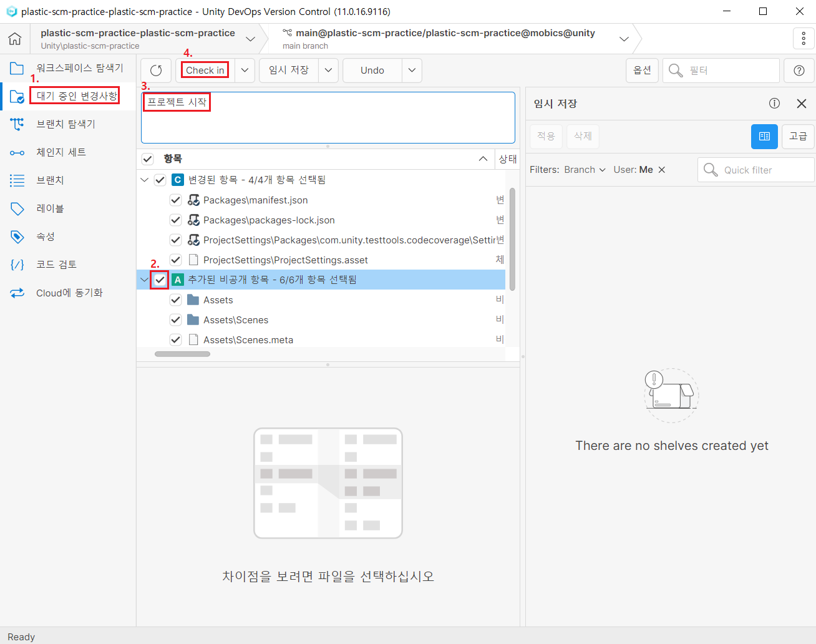
Task: Refresh pending changes with refresh button
Action: click(156, 71)
